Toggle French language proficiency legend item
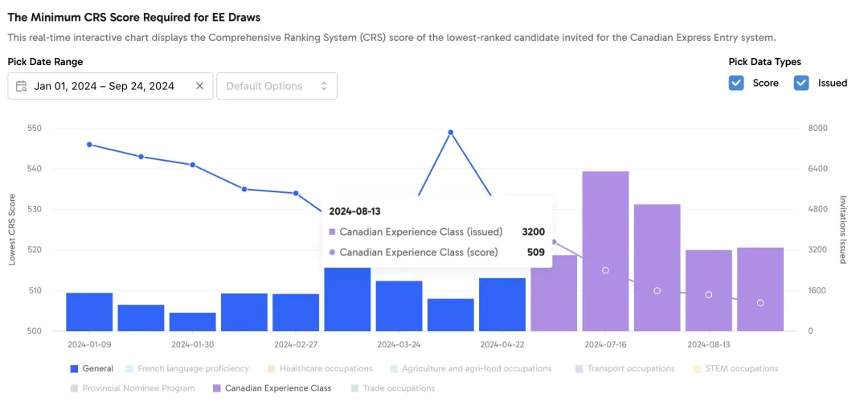 pos(130,368)
